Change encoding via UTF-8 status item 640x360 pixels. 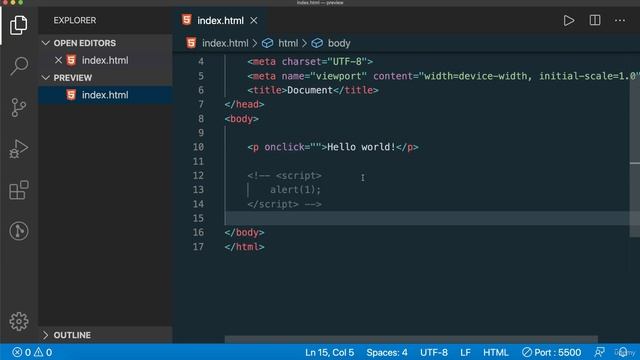[433, 352]
